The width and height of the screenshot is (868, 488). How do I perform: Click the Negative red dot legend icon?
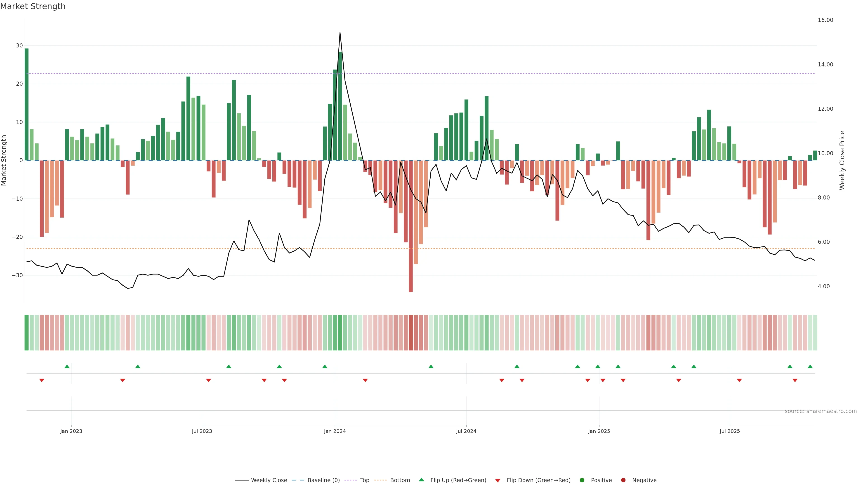[623, 480]
